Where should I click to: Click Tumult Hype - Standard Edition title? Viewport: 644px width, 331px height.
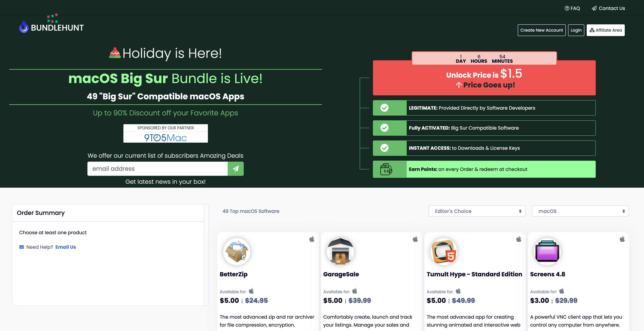click(474, 274)
